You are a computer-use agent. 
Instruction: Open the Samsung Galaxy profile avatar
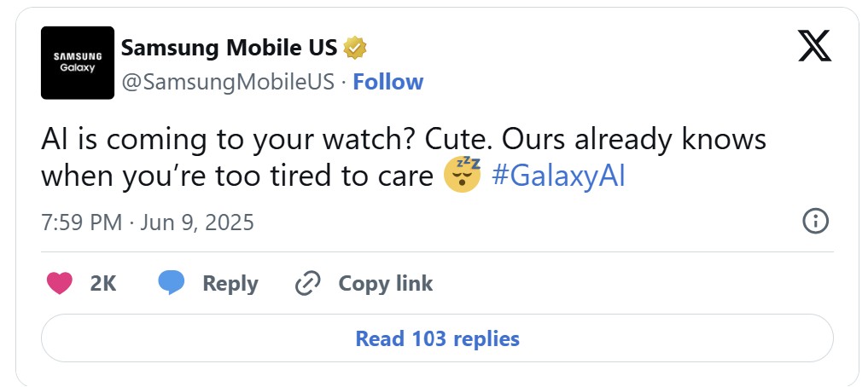tap(78, 63)
